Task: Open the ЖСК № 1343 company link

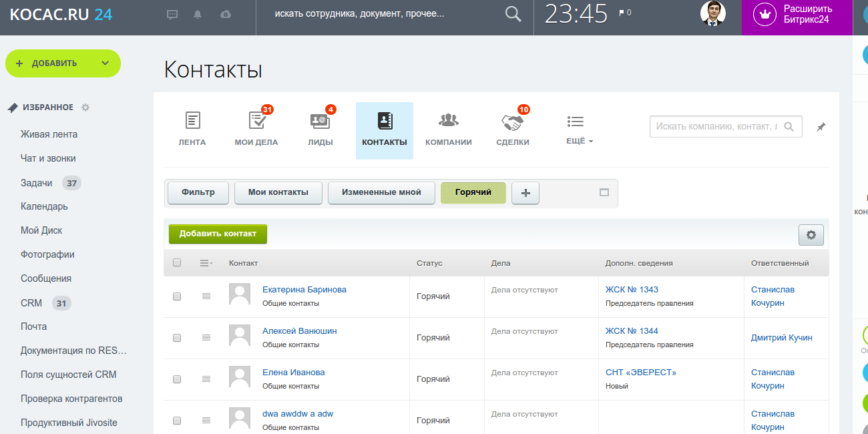Action: (x=632, y=290)
